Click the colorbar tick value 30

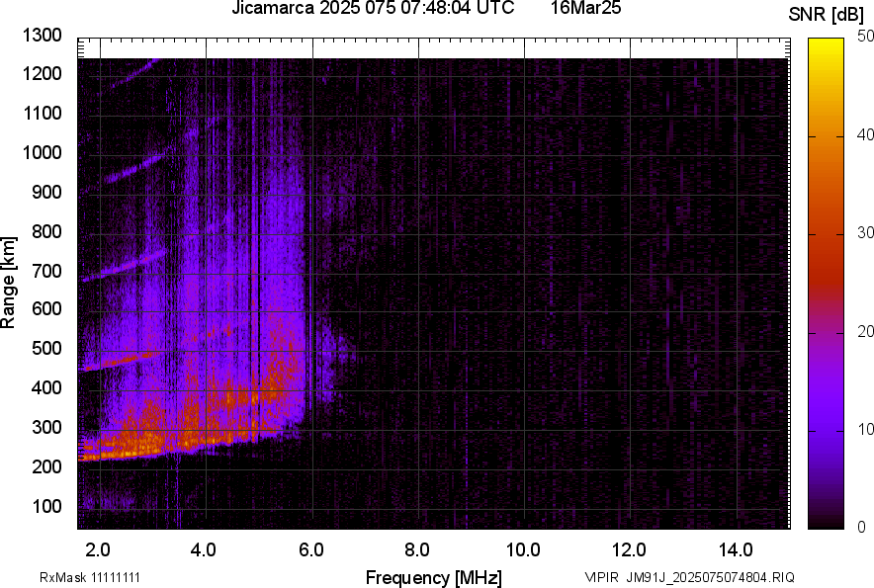[865, 232]
